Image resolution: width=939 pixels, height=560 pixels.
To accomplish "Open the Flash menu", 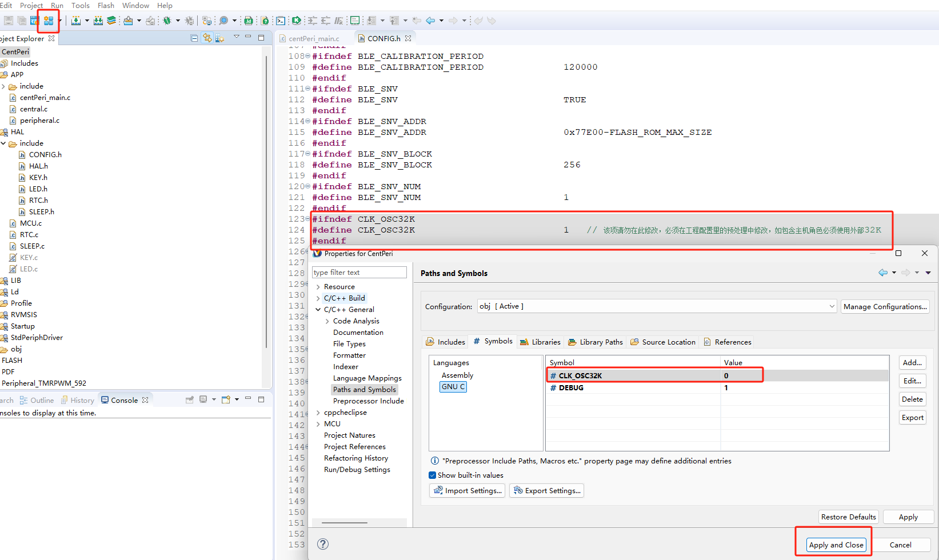I will point(106,5).
